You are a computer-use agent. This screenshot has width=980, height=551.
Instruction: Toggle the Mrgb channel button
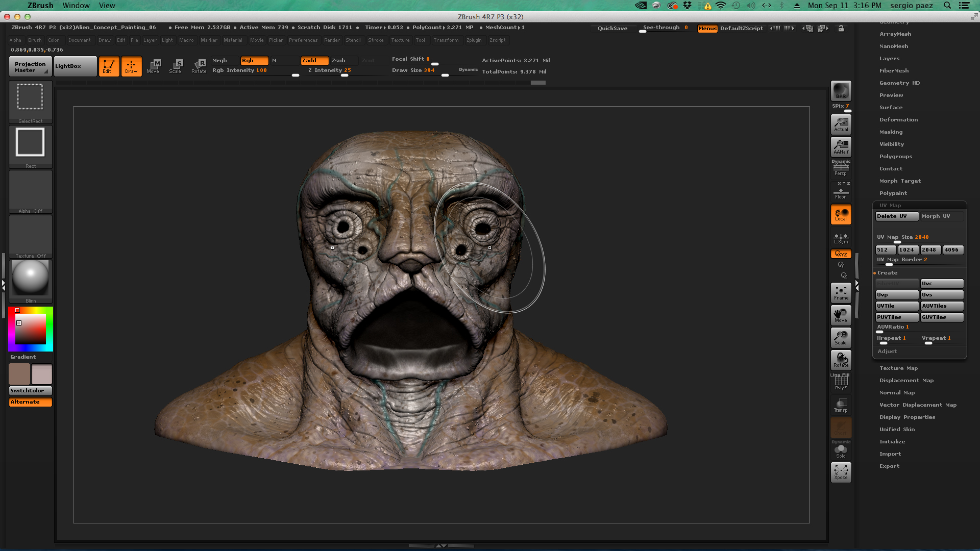pyautogui.click(x=225, y=61)
